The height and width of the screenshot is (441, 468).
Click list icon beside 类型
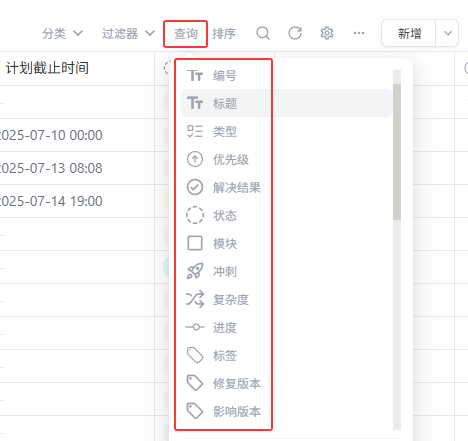click(x=195, y=131)
